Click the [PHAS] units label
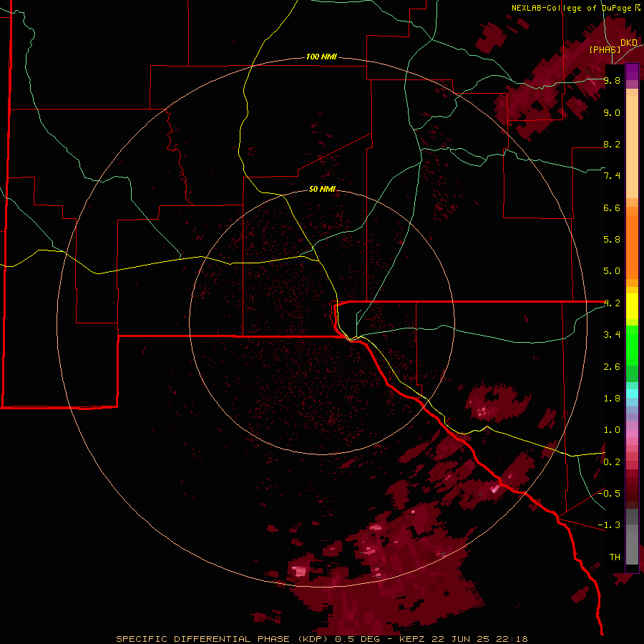Viewport: 644px width, 644px height. (x=605, y=49)
